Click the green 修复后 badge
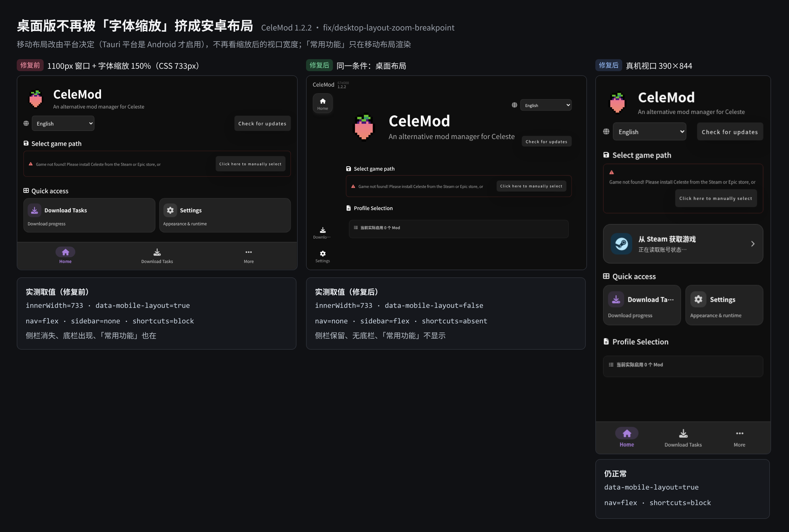Screen dimensions: 789x532 tap(319, 65)
